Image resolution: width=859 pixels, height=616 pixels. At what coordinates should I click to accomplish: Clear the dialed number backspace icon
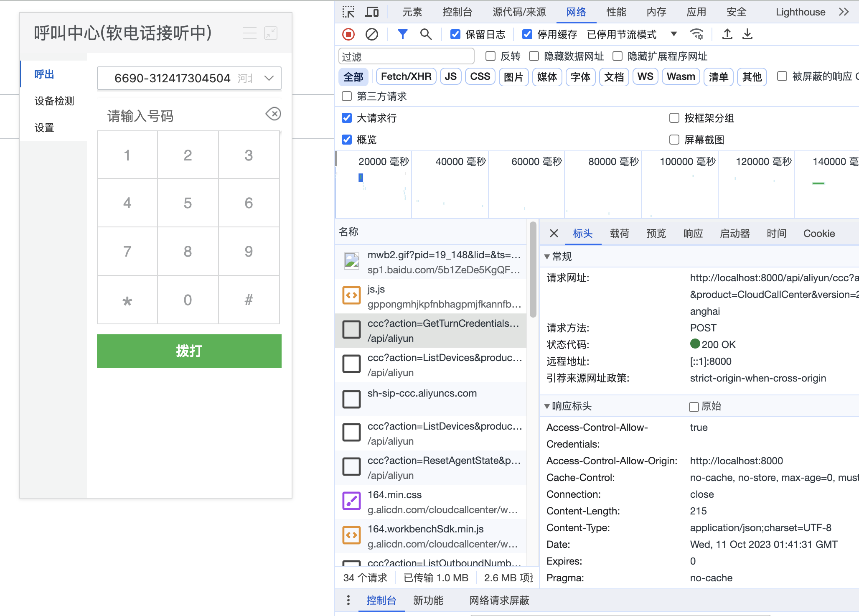click(273, 114)
